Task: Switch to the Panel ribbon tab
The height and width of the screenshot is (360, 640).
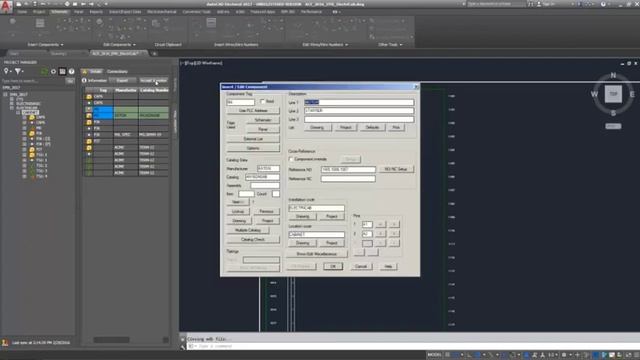Action: click(78, 12)
